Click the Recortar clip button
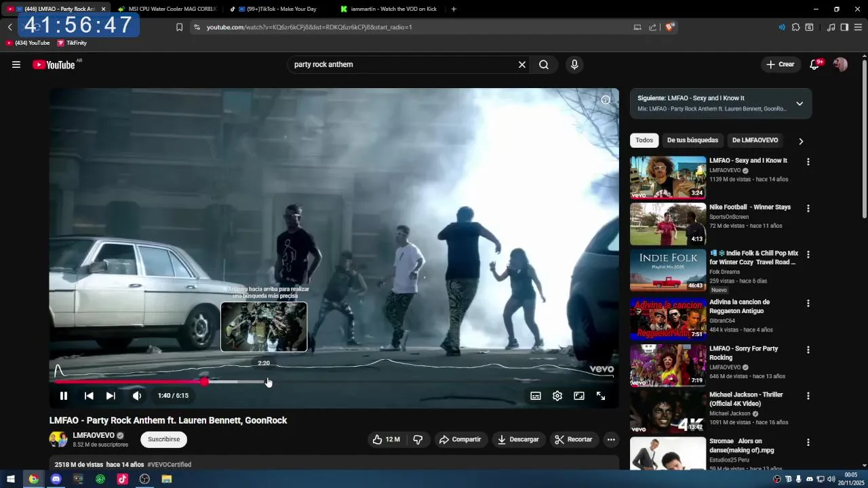The height and width of the screenshot is (488, 868). [x=574, y=439]
